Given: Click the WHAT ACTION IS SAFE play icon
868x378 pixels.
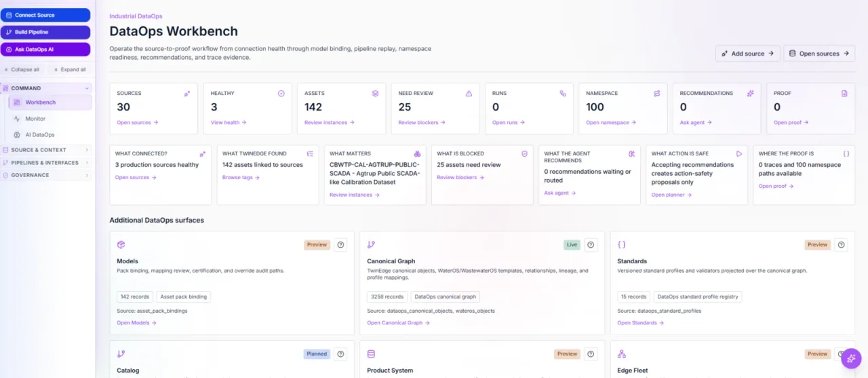Looking at the screenshot, I should [738, 154].
